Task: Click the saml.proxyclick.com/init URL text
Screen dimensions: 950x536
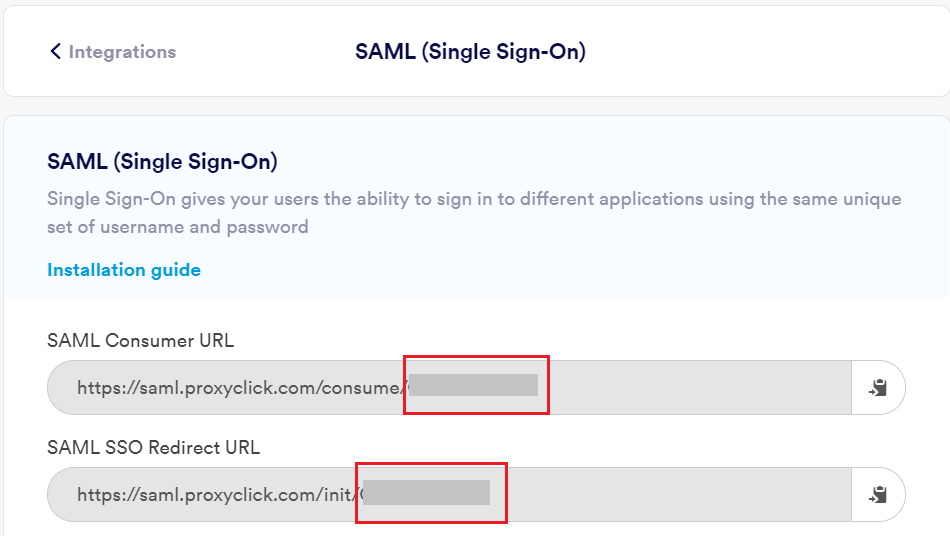Action: pyautogui.click(x=216, y=494)
